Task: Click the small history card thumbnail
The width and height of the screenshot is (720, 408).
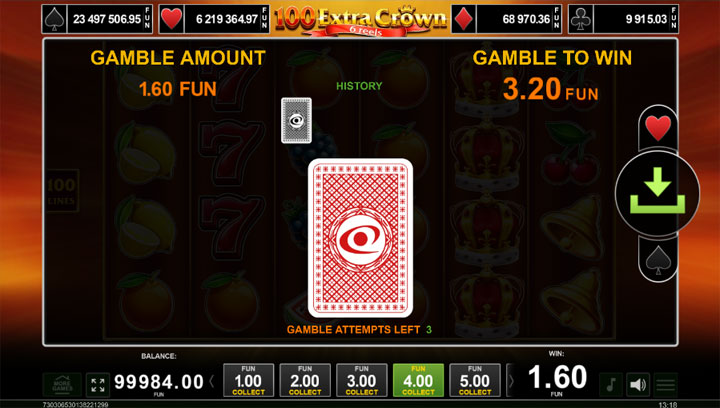Action: pyautogui.click(x=297, y=120)
